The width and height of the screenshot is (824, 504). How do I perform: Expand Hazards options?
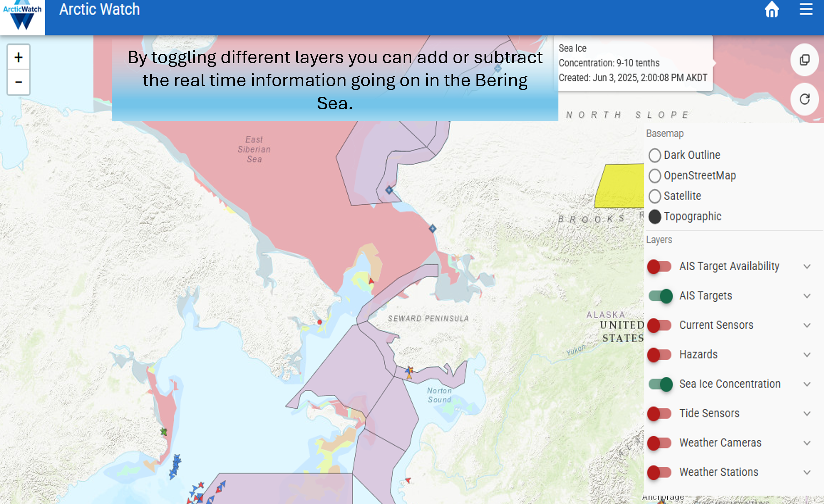807,355
